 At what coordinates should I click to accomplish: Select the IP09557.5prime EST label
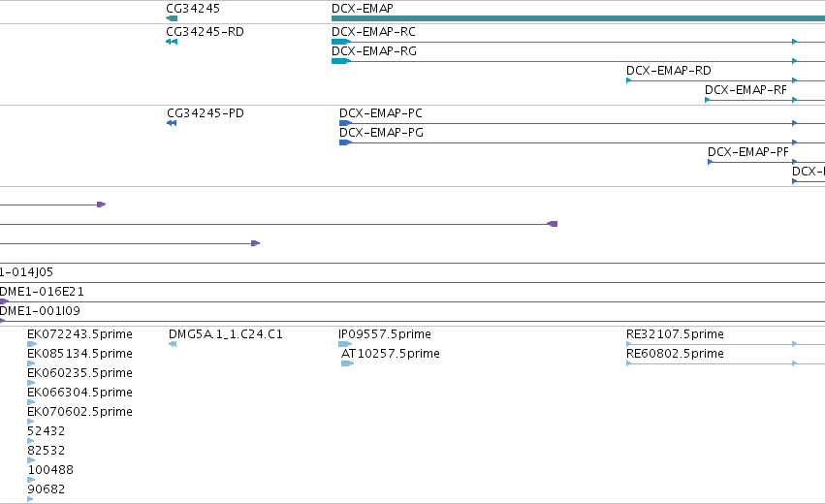pyautogui.click(x=385, y=334)
